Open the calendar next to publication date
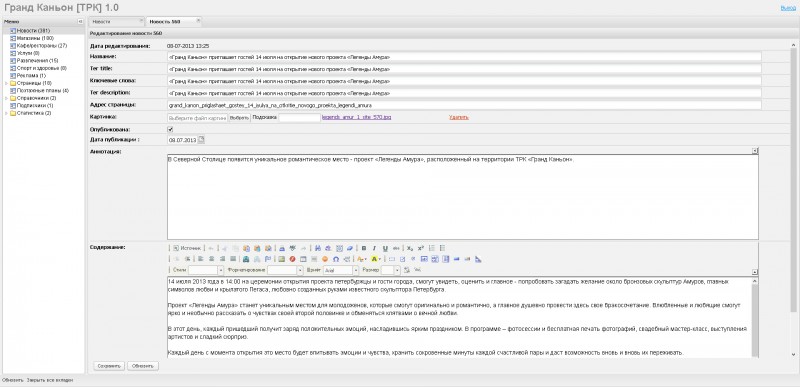This screenshot has height=387, width=800. [201, 140]
